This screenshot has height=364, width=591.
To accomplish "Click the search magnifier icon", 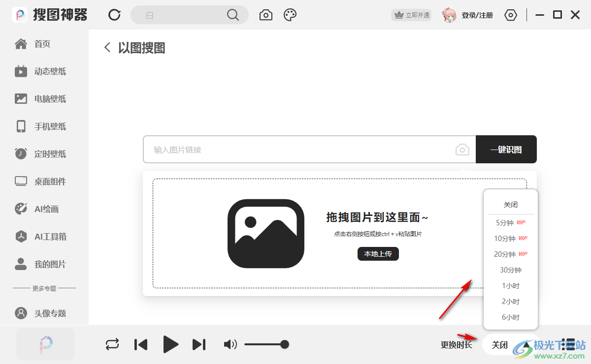I will pyautogui.click(x=233, y=15).
